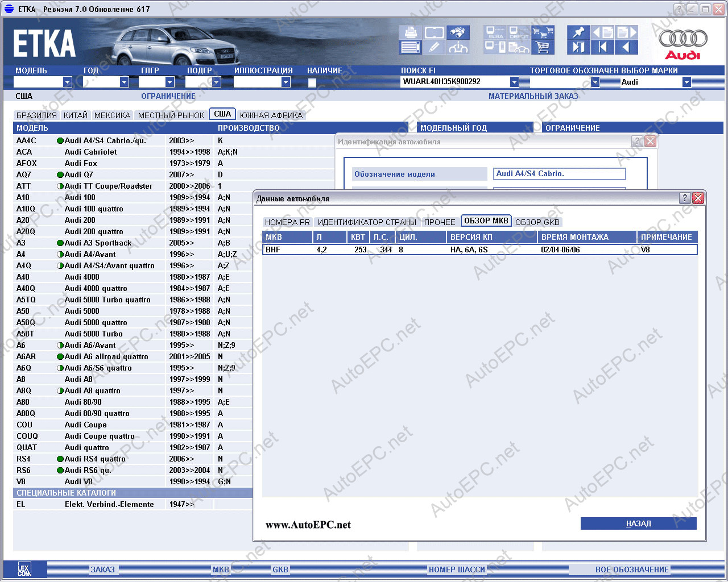Screen dimensions: 728x582
Task: Click the pushpin icon
Action: point(578,32)
